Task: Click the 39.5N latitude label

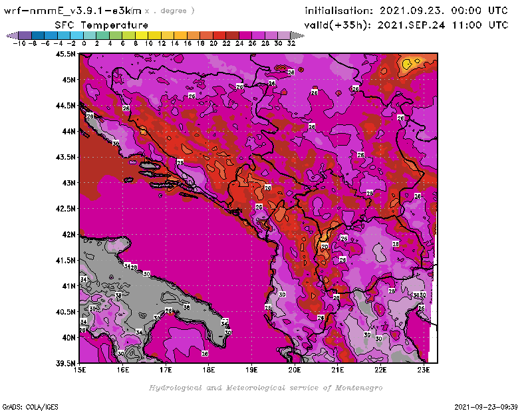Action: 65,363
